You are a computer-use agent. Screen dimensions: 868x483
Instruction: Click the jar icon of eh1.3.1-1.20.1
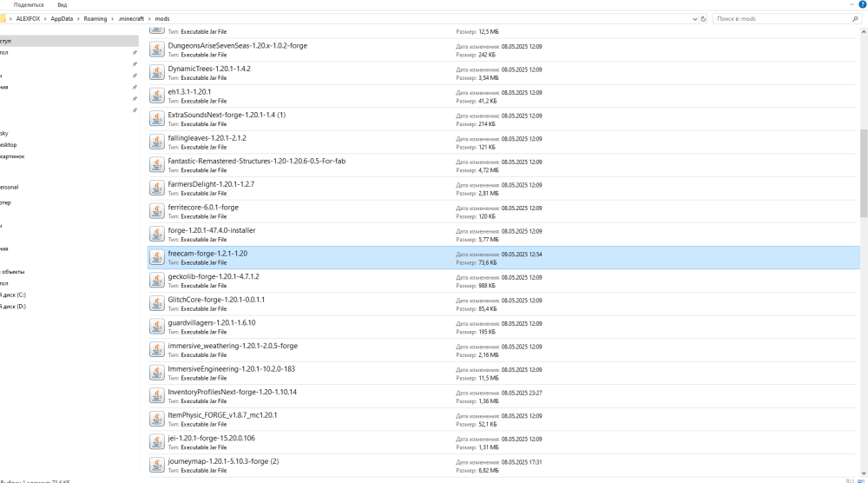click(156, 96)
